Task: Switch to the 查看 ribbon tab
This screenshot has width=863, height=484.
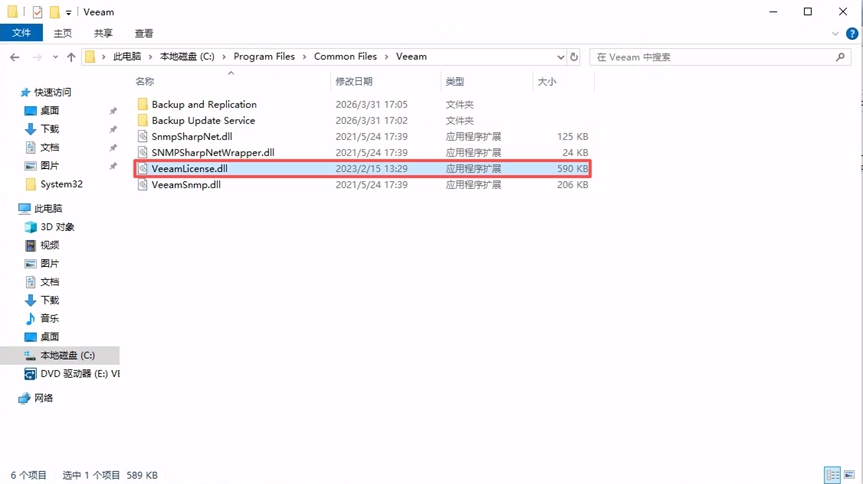Action: (144, 34)
